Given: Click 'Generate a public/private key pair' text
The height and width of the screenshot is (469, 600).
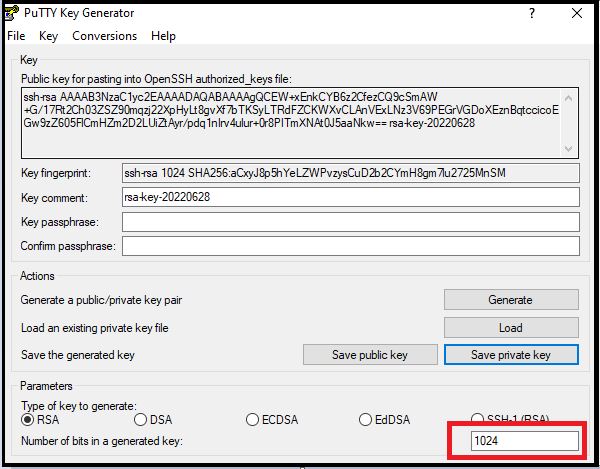Looking at the screenshot, I should coord(101,300).
